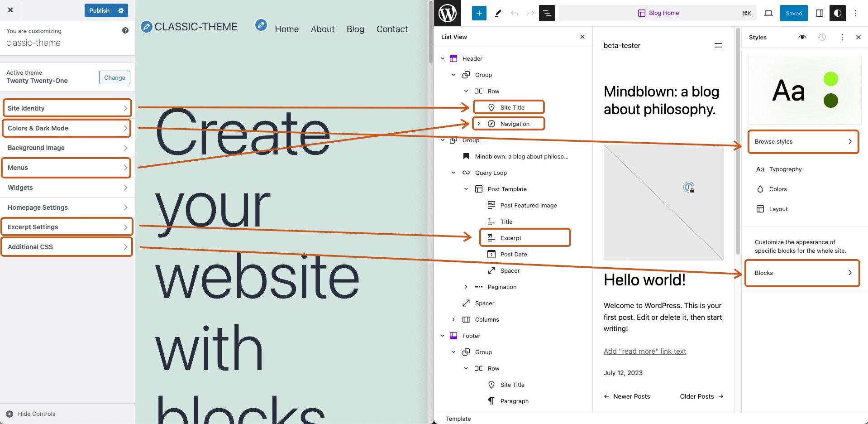The height and width of the screenshot is (424, 868).
Task: Toggle the List View toolbar button
Action: point(547,13)
